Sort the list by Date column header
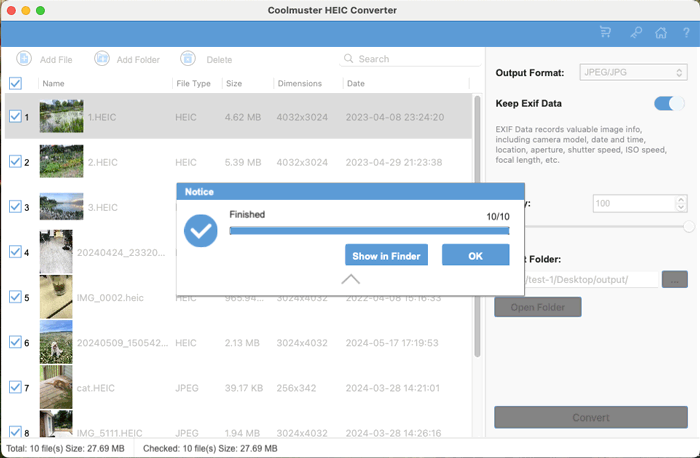 [x=356, y=83]
